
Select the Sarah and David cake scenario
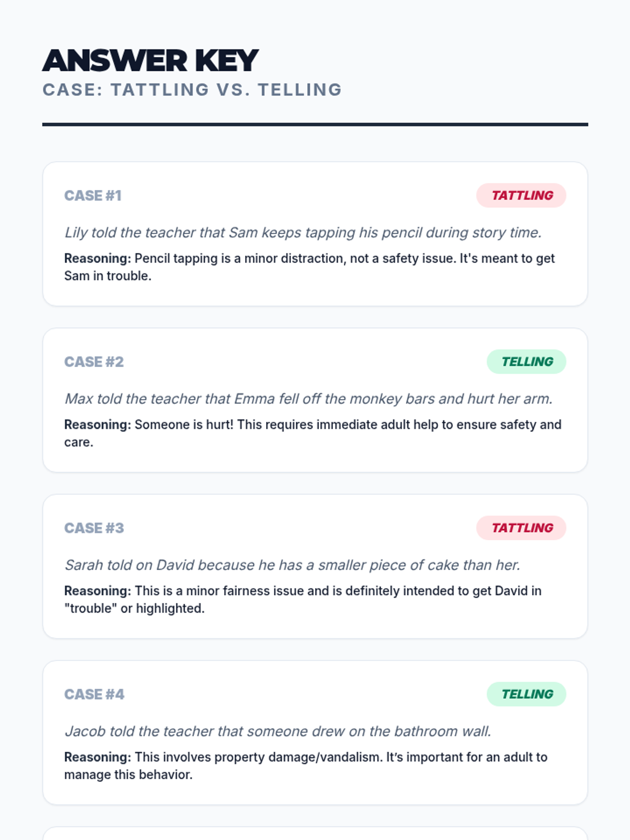(x=292, y=565)
